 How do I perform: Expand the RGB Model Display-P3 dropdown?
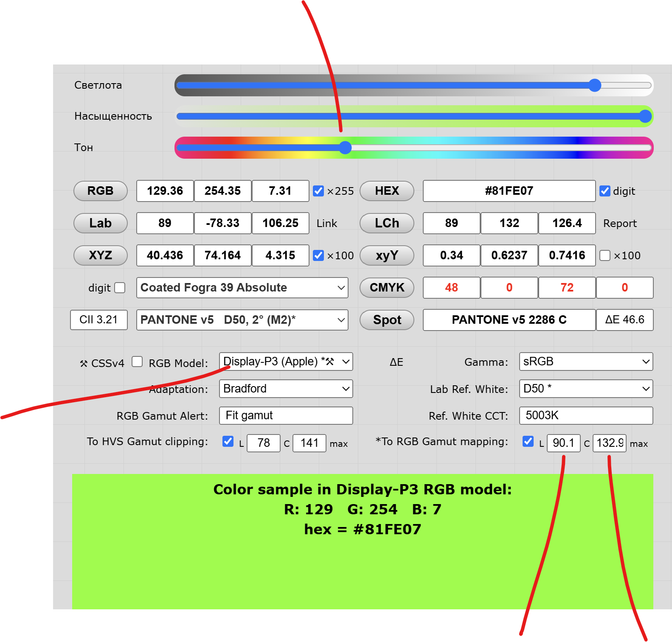point(286,362)
